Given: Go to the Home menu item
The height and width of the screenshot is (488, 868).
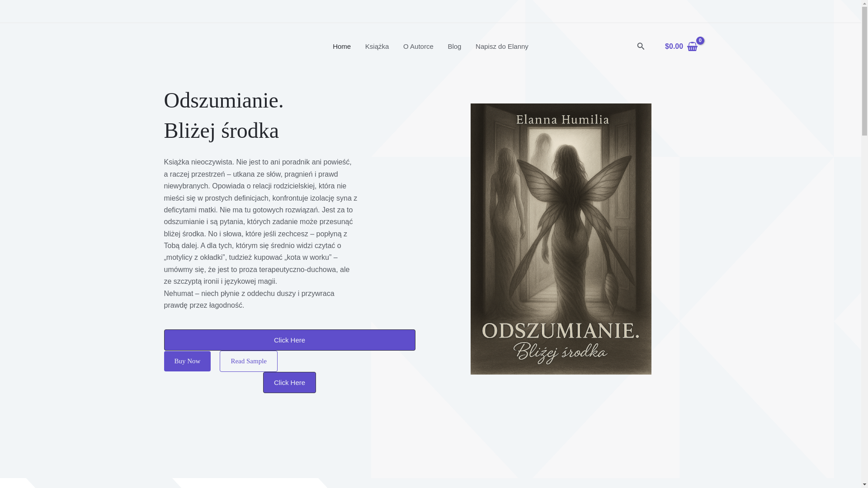Looking at the screenshot, I should coord(342,46).
